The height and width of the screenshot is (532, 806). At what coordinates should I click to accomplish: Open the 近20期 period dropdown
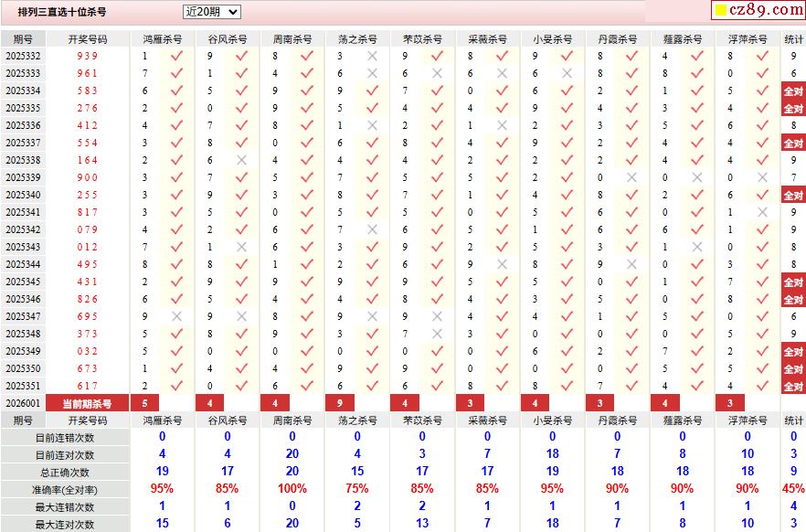click(x=211, y=12)
